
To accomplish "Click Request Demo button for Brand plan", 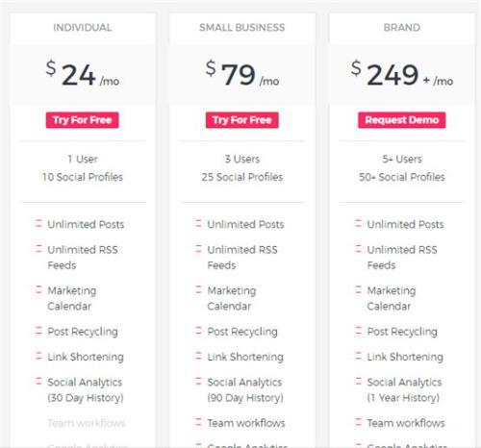I will pyautogui.click(x=402, y=120).
